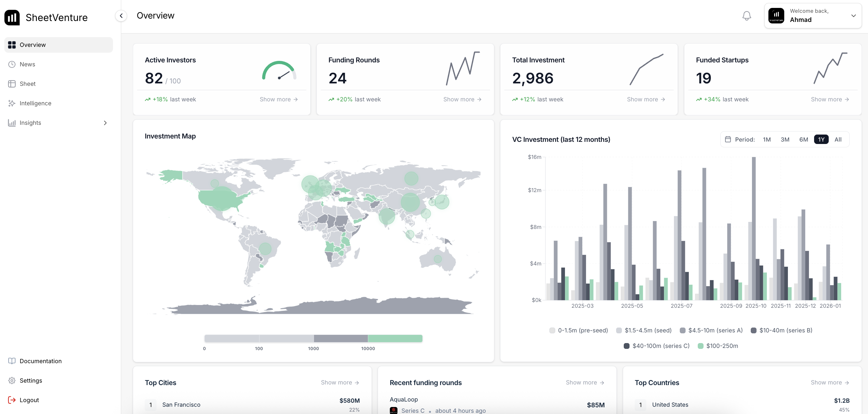Click the Documentation book icon
Viewport: 868px width, 414px height.
click(x=12, y=361)
